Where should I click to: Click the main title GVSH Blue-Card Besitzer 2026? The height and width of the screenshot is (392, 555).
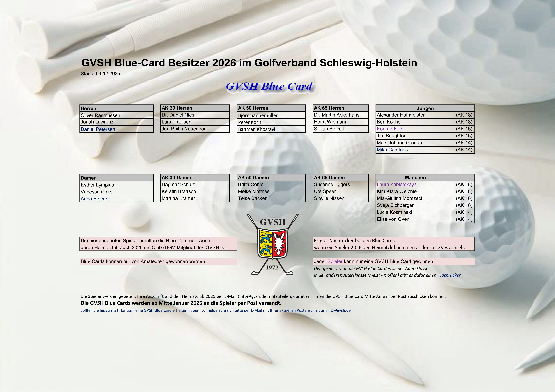pos(249,63)
